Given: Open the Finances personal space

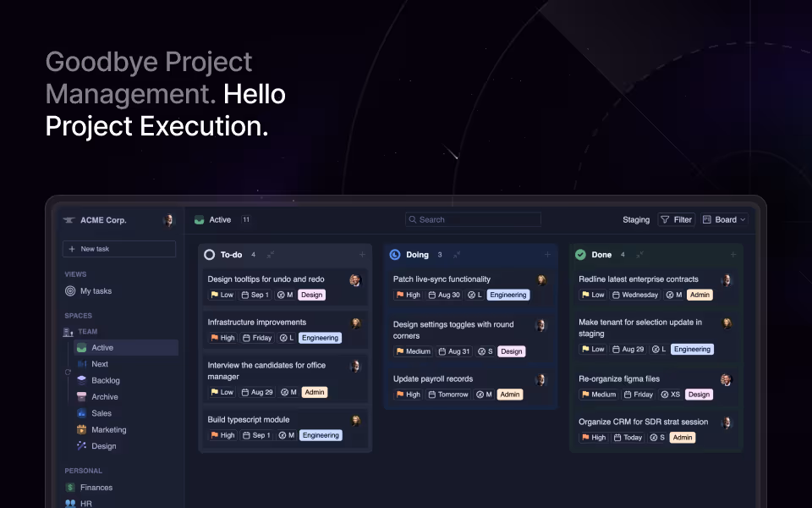Looking at the screenshot, I should coord(89,488).
